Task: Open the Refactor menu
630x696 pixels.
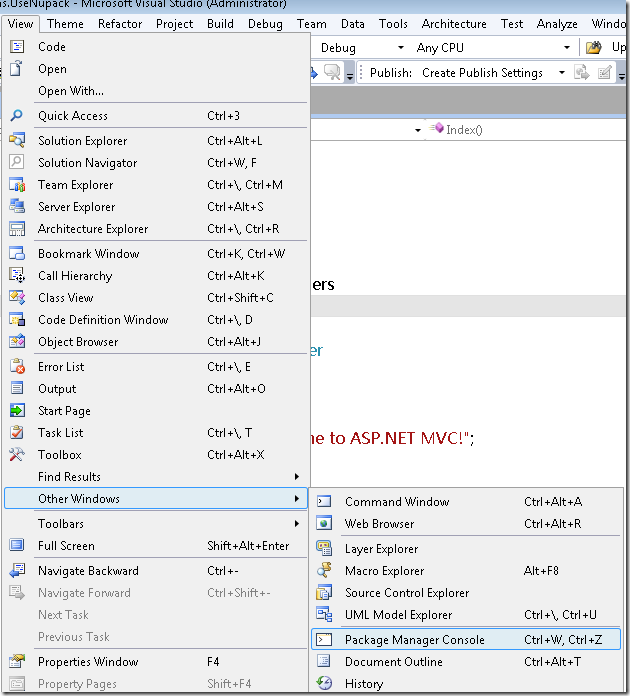Action: (x=120, y=24)
